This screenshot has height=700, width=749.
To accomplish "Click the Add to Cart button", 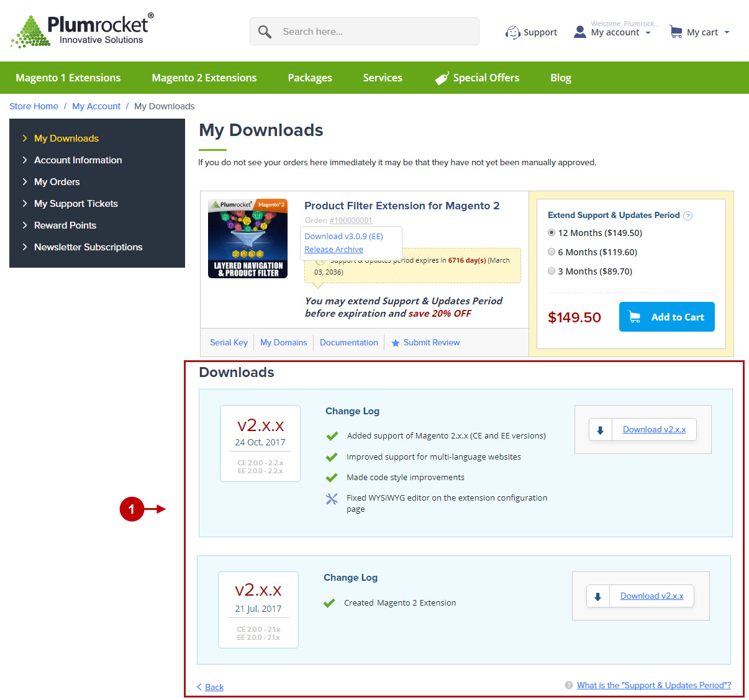I will point(667,317).
